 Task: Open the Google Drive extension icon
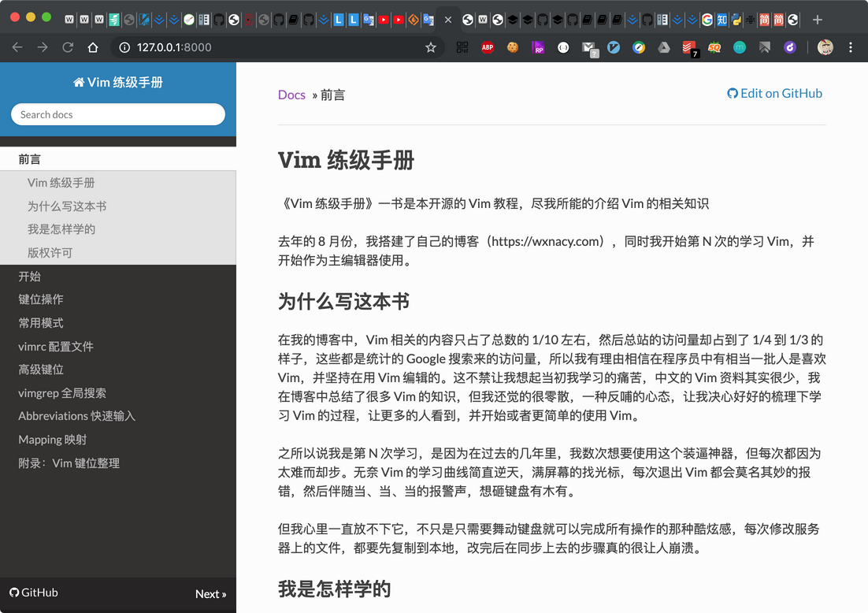pos(664,47)
